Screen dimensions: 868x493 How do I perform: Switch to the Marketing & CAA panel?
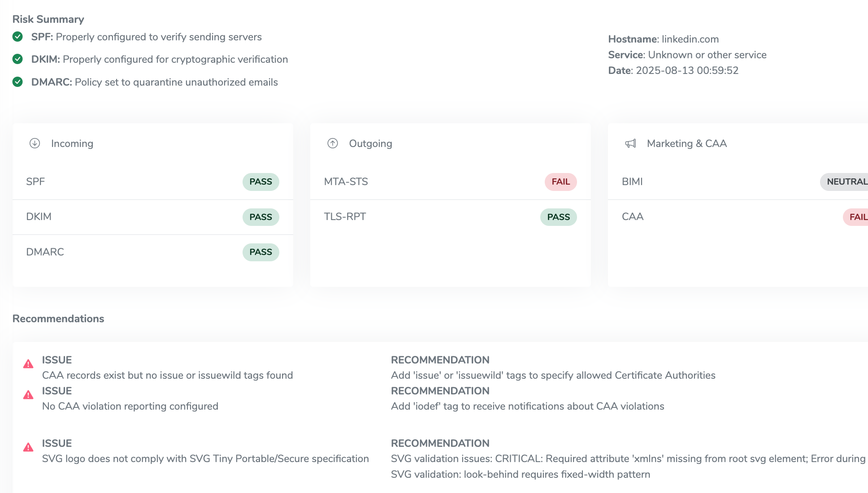[x=686, y=143]
